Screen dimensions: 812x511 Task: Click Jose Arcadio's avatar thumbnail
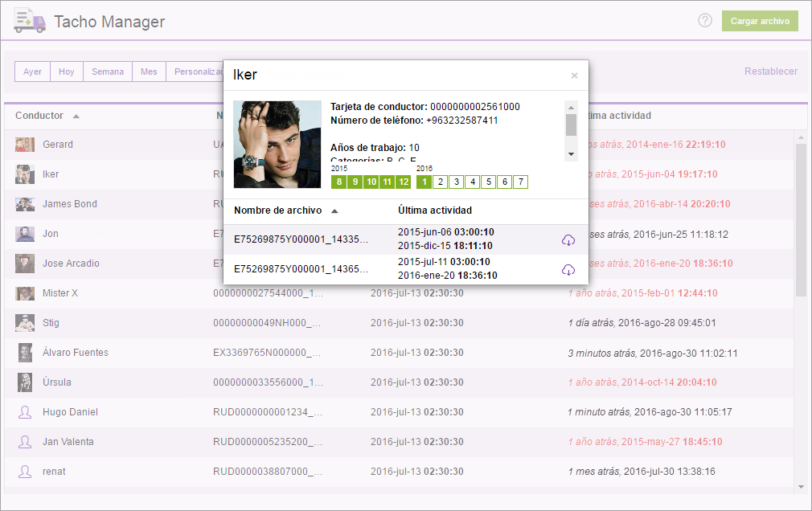click(25, 264)
